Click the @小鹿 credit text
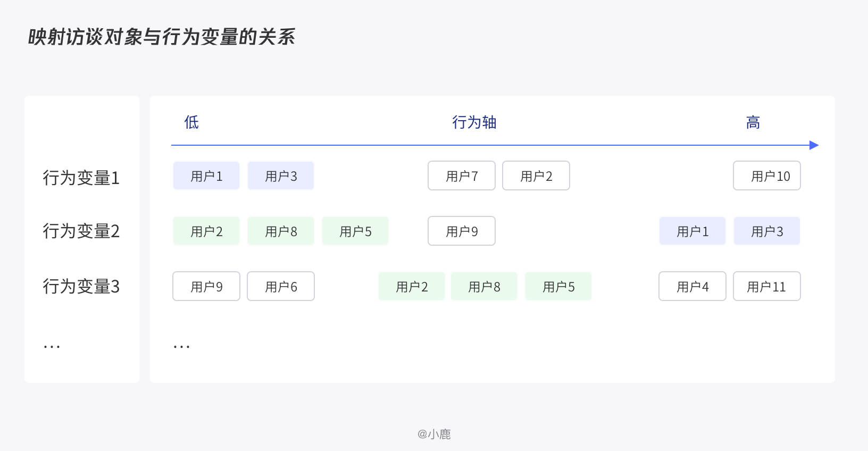 (x=434, y=434)
